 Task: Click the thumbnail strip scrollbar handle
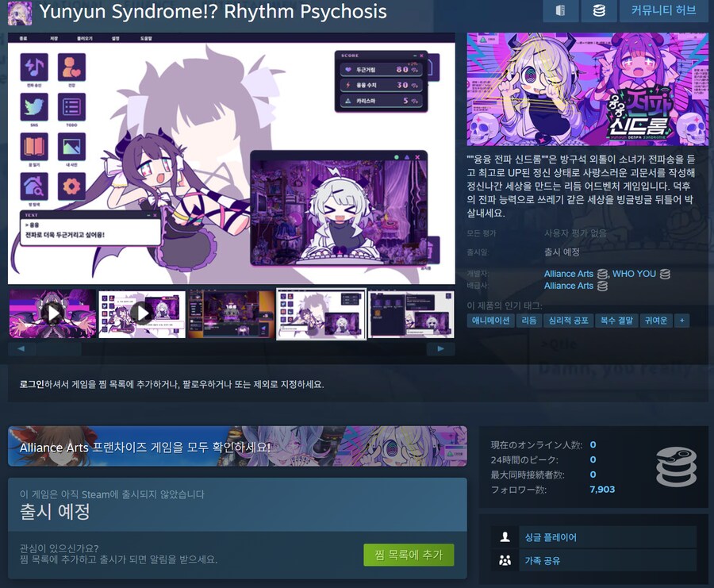click(x=58, y=349)
